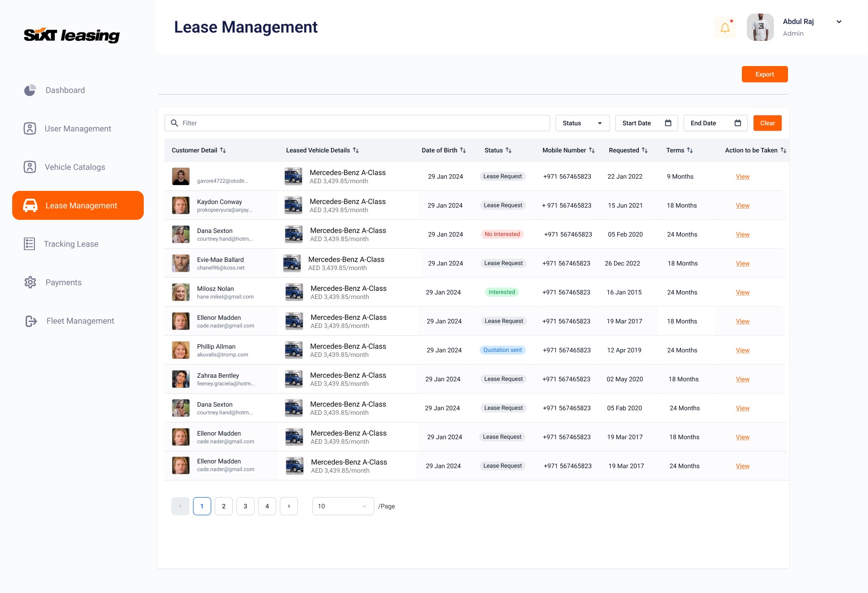The image size is (868, 593).
Task: Sort by Mobile Number column arrows
Action: (592, 150)
